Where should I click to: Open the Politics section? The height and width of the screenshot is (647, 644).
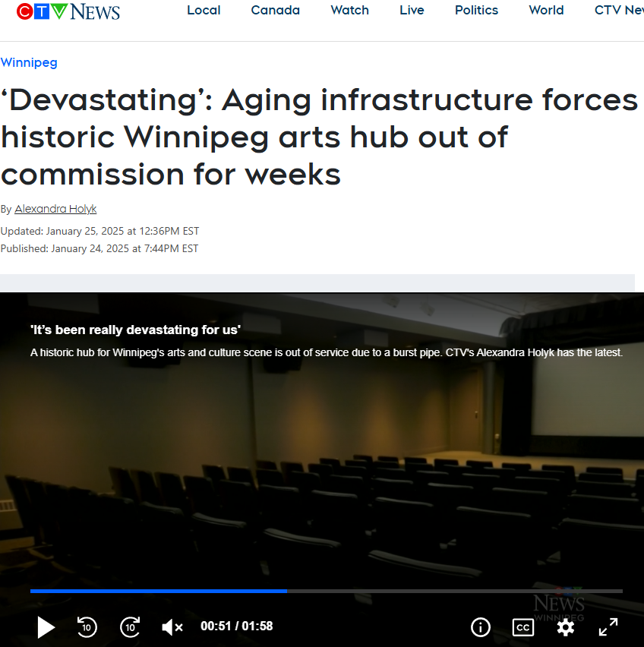pos(476,10)
